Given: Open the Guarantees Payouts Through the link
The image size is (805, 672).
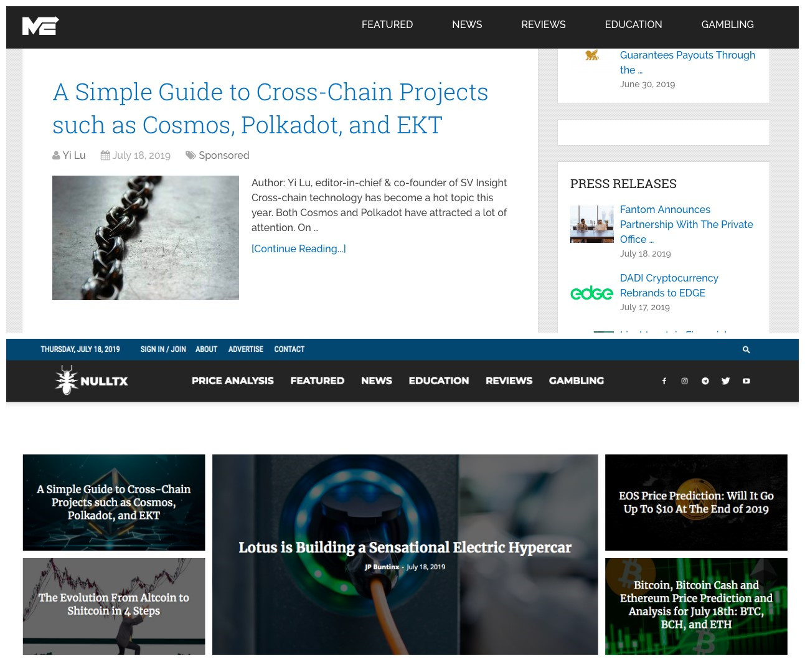Looking at the screenshot, I should (x=687, y=62).
